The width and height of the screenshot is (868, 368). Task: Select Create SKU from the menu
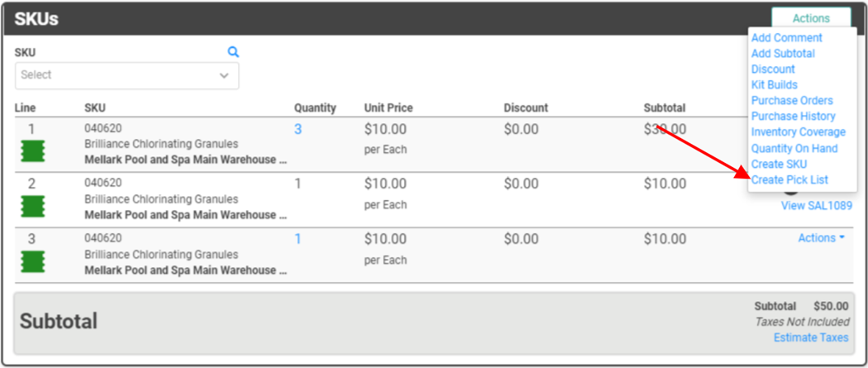[779, 165]
